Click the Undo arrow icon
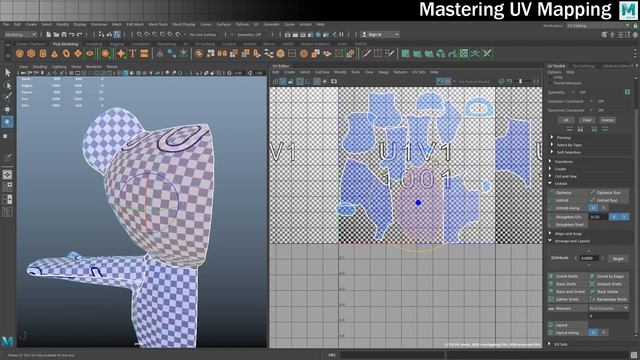Image resolution: width=640 pixels, height=360 pixels. [x=71, y=35]
